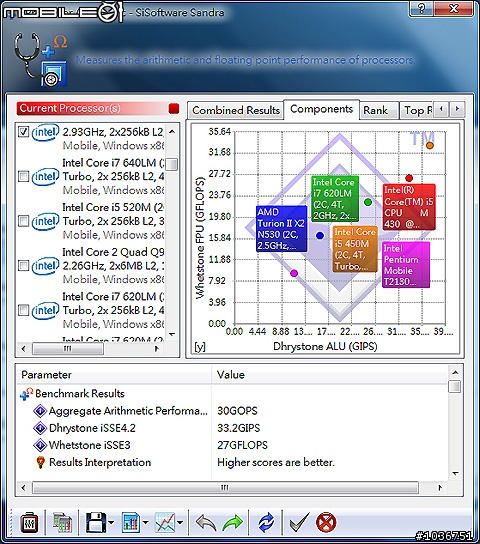Check the Intel Core i7 640LM checkbox

pyautogui.click(x=24, y=176)
